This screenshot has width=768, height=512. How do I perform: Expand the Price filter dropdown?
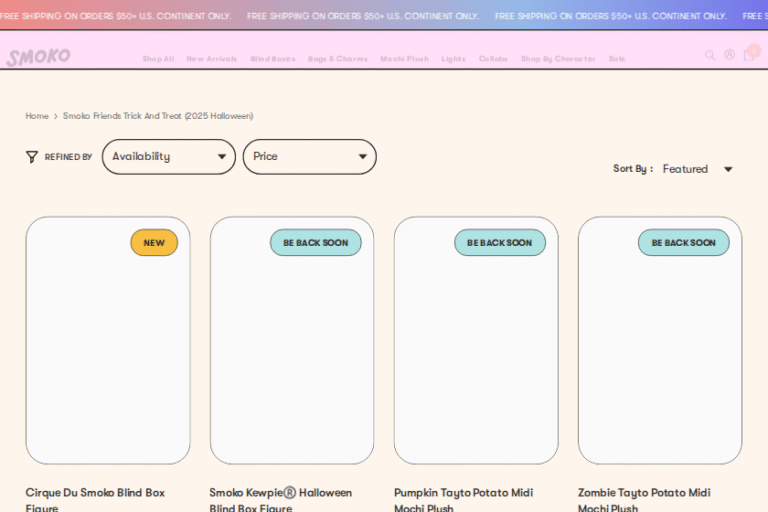coord(309,157)
